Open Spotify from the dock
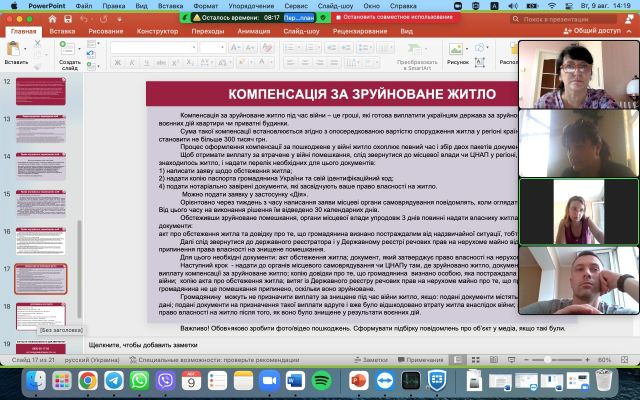This screenshot has height=400, width=640. pos(322,381)
